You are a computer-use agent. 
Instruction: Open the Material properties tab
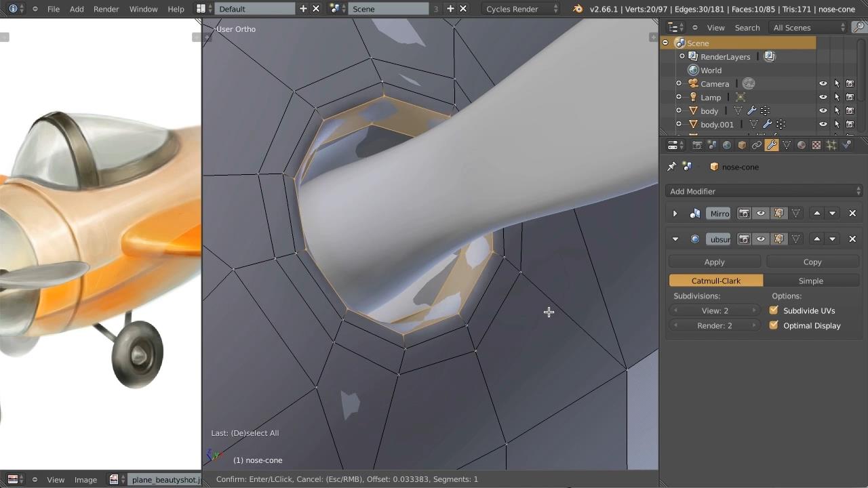(x=802, y=145)
